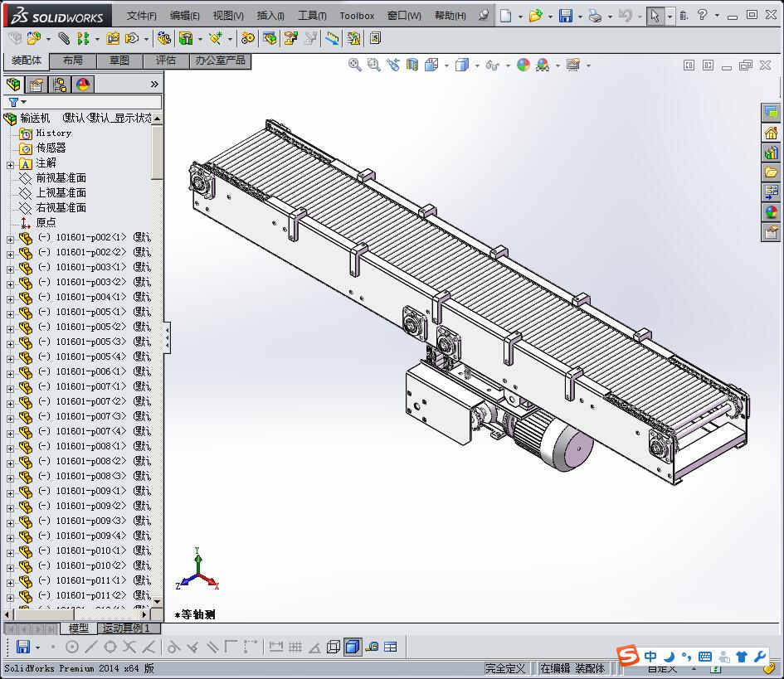This screenshot has width=784, height=679.
Task: Click the filter funnel icon in tree
Action: pyautogui.click(x=13, y=102)
